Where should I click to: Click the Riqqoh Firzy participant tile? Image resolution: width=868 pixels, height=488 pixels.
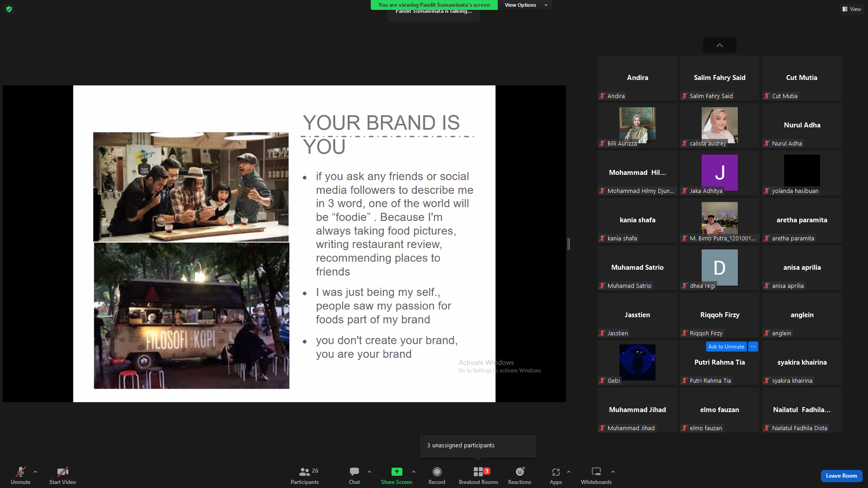[720, 315]
